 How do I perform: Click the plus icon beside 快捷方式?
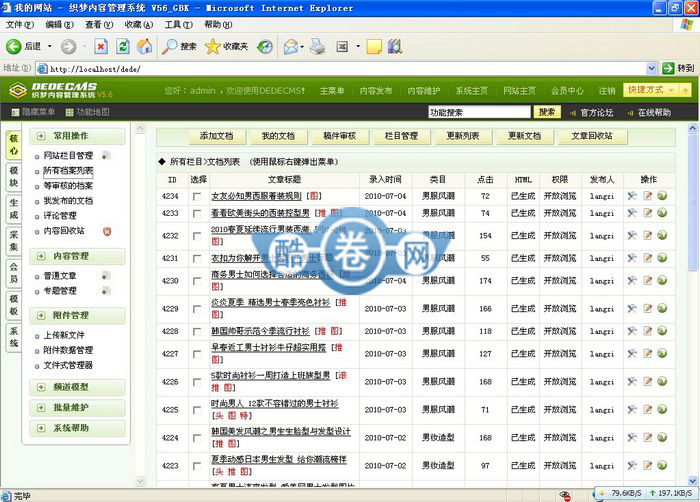coord(685,90)
